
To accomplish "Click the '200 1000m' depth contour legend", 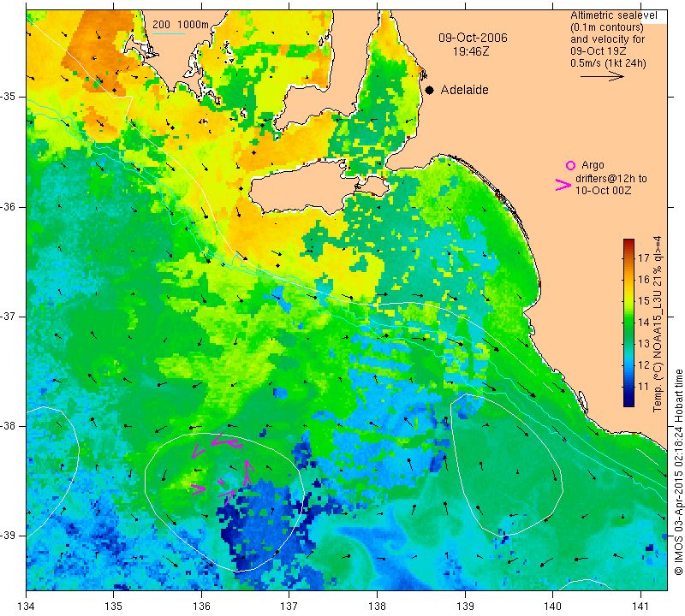I will click(x=181, y=25).
